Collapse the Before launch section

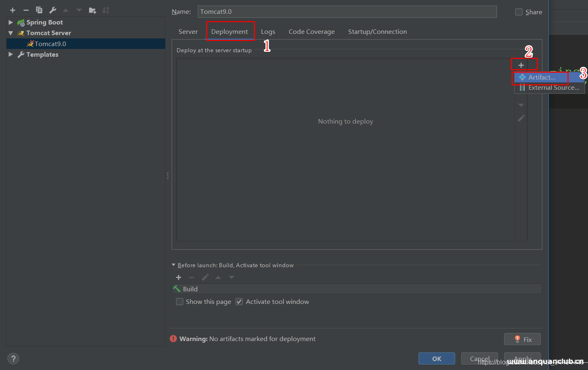pyautogui.click(x=174, y=265)
